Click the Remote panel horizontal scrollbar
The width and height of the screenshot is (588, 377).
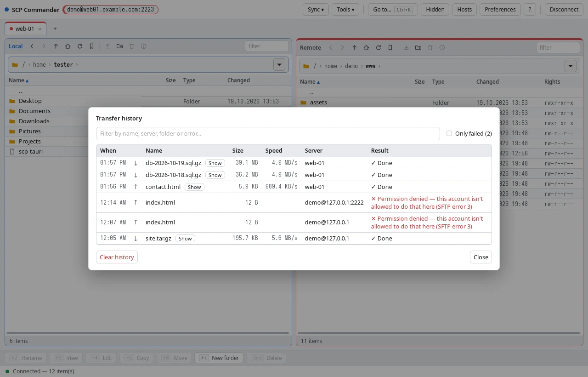click(438, 333)
